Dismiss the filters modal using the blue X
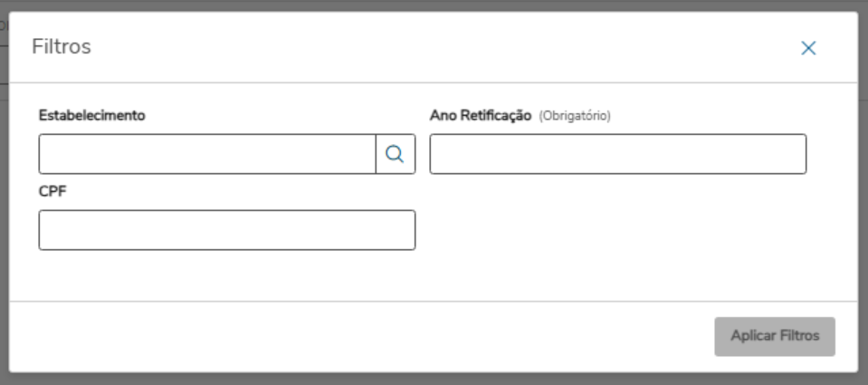 point(808,48)
